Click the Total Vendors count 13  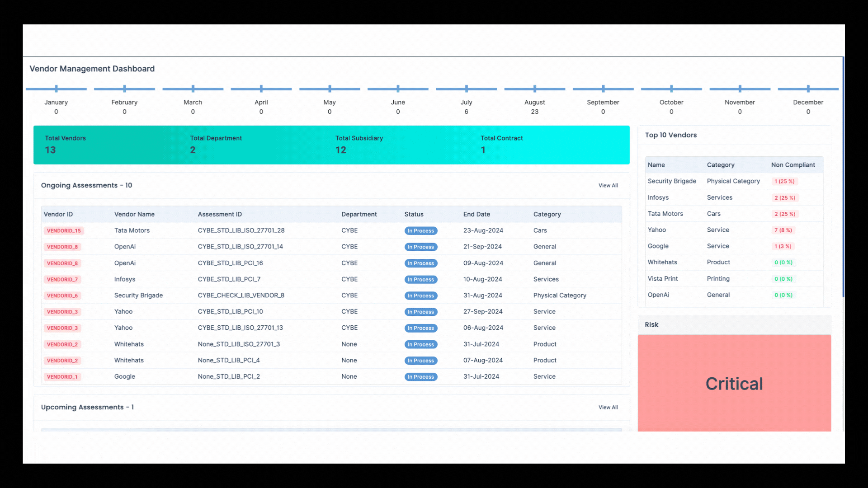50,150
